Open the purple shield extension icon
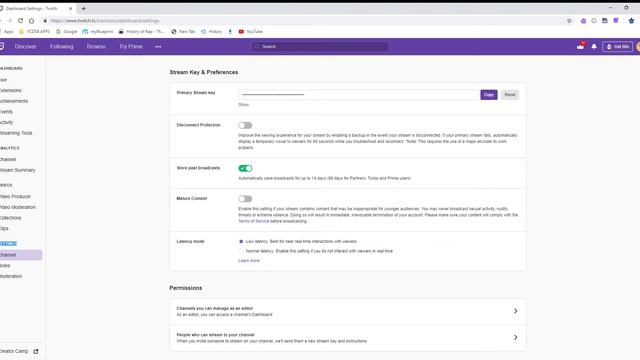Image resolution: width=640 pixels, height=360 pixels. [616, 20]
